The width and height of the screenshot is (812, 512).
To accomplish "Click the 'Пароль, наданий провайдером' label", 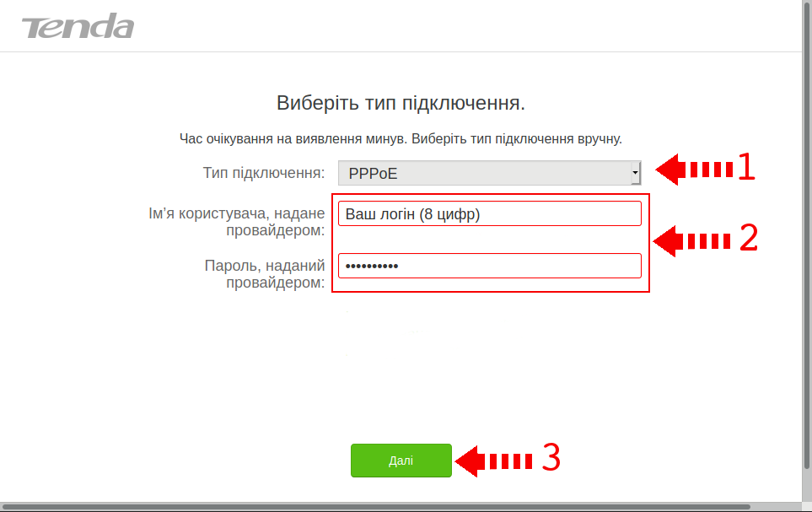I will point(264,274).
